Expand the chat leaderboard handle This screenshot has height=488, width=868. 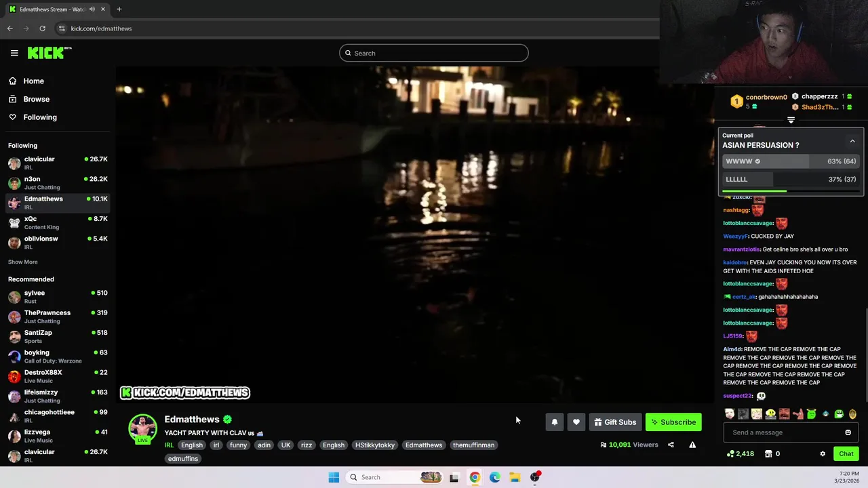[x=791, y=120]
